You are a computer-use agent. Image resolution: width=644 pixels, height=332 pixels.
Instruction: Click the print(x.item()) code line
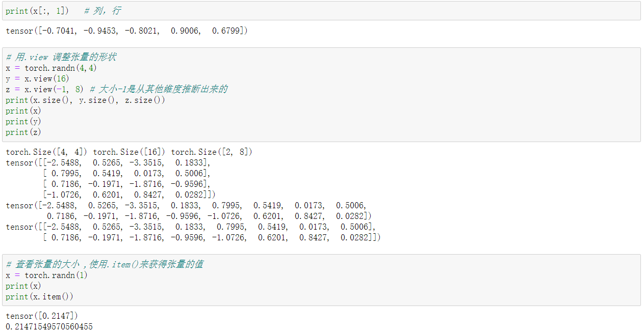40,297
